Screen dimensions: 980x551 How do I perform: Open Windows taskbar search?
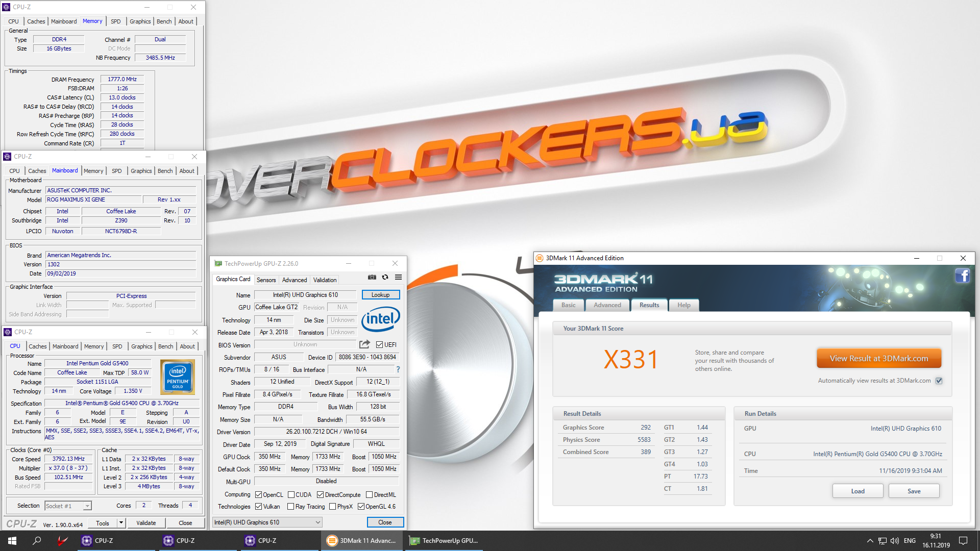coord(37,541)
